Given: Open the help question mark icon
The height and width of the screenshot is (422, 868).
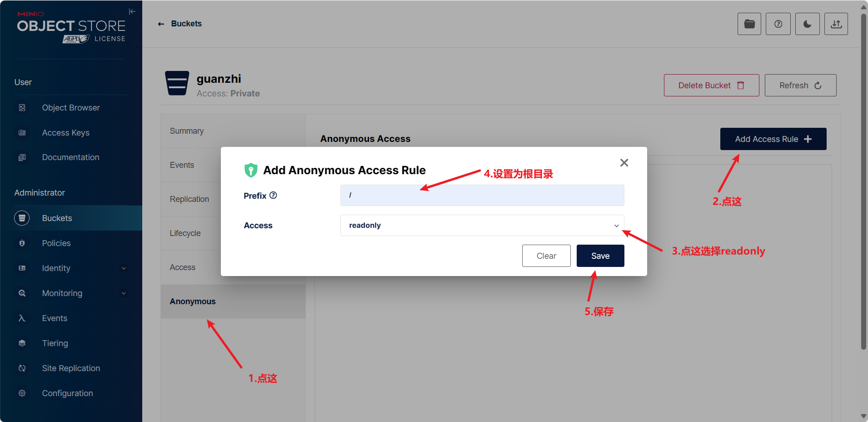Looking at the screenshot, I should click(778, 24).
